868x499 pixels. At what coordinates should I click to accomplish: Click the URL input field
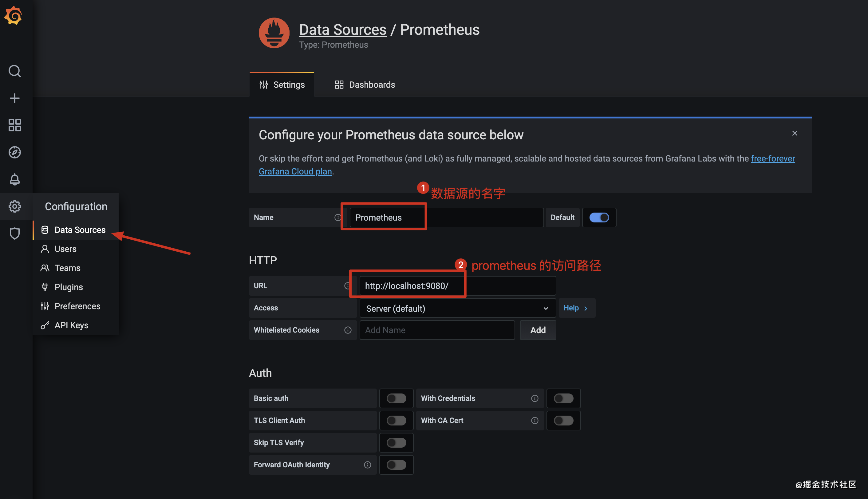457,286
